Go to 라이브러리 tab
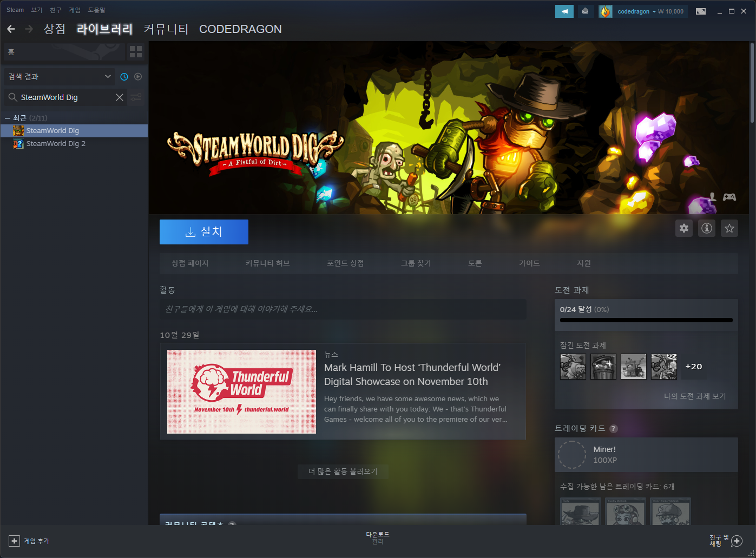 pos(105,29)
